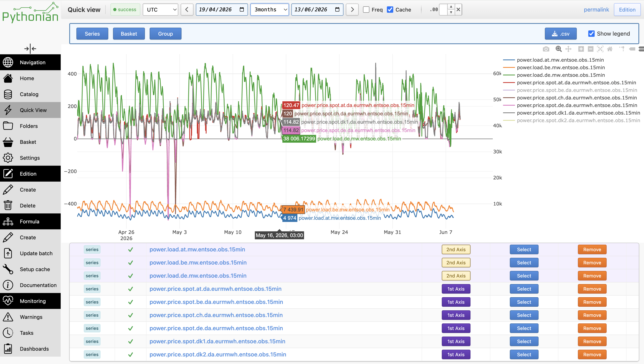
Task: Switch to the Basket tab
Action: pyautogui.click(x=129, y=33)
